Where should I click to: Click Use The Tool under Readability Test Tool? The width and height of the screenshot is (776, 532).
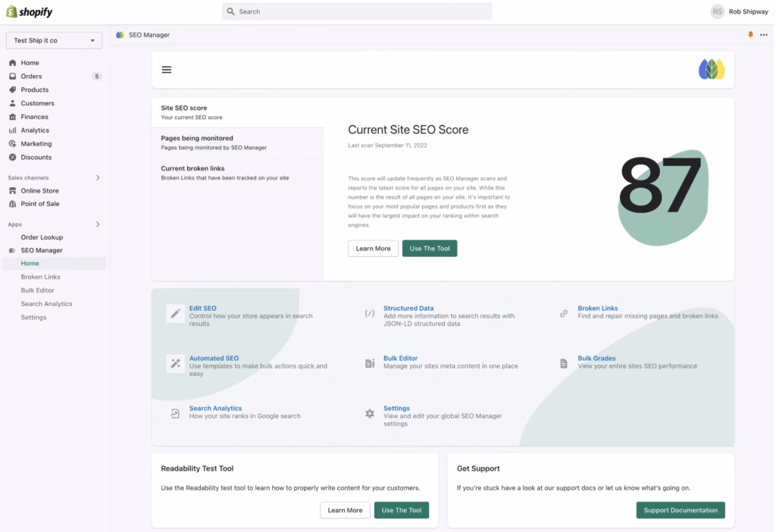point(401,510)
